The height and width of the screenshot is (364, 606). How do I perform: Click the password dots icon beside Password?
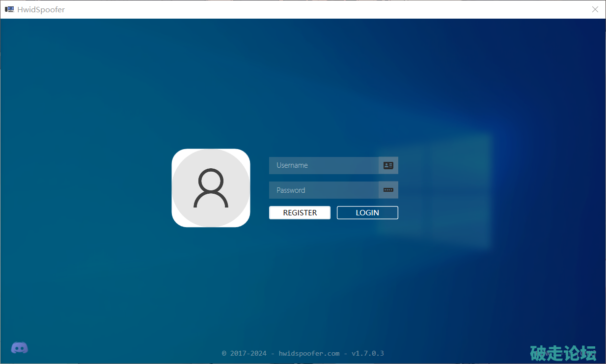pos(388,190)
